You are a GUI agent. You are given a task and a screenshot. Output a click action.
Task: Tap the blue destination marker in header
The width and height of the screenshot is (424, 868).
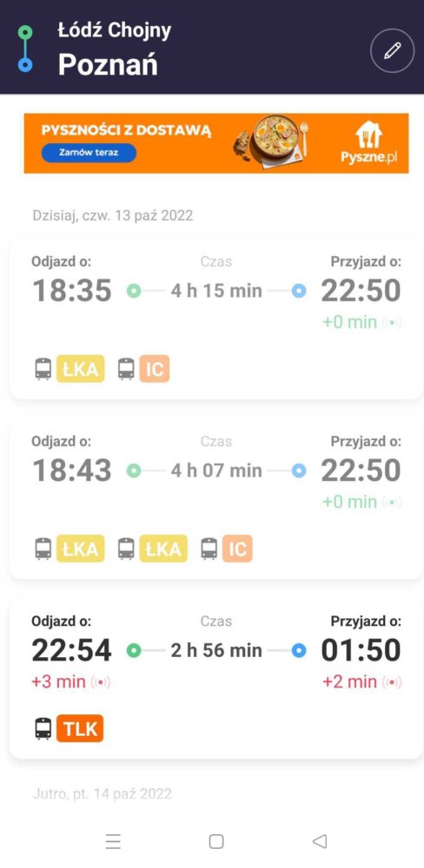click(x=25, y=65)
